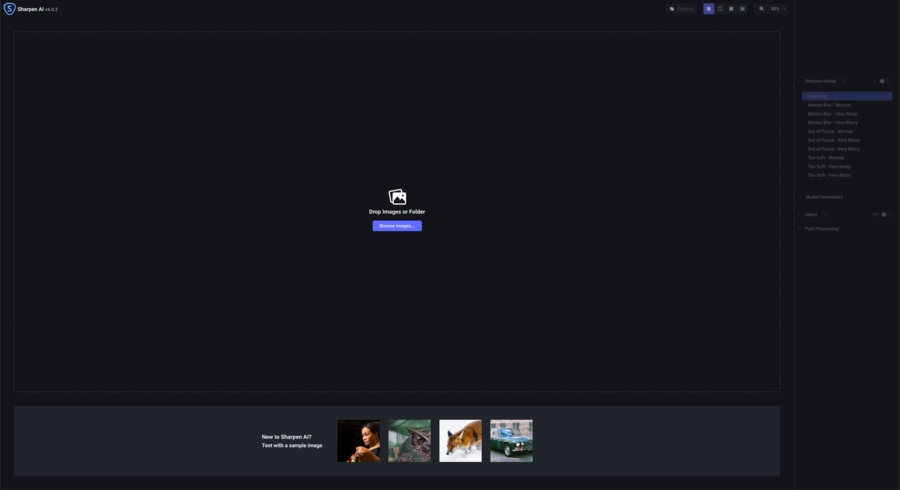
Task: Switch to the split view layout icon
Action: click(720, 9)
